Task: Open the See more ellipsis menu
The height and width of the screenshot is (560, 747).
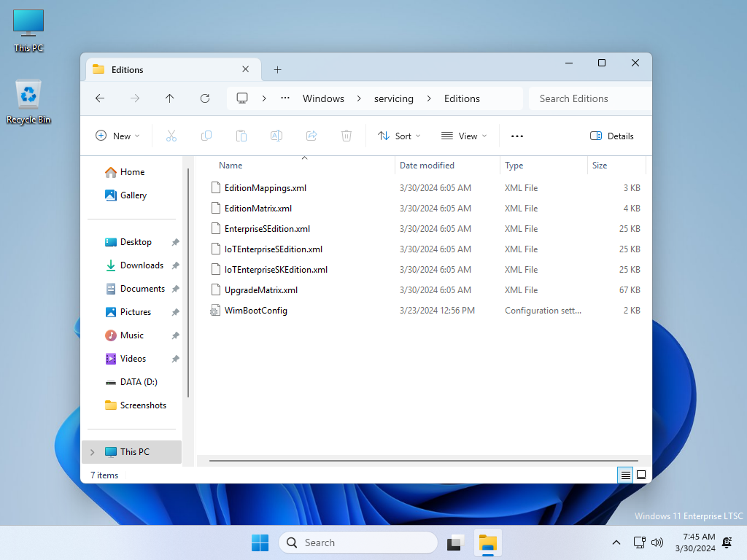Action: [x=517, y=136]
